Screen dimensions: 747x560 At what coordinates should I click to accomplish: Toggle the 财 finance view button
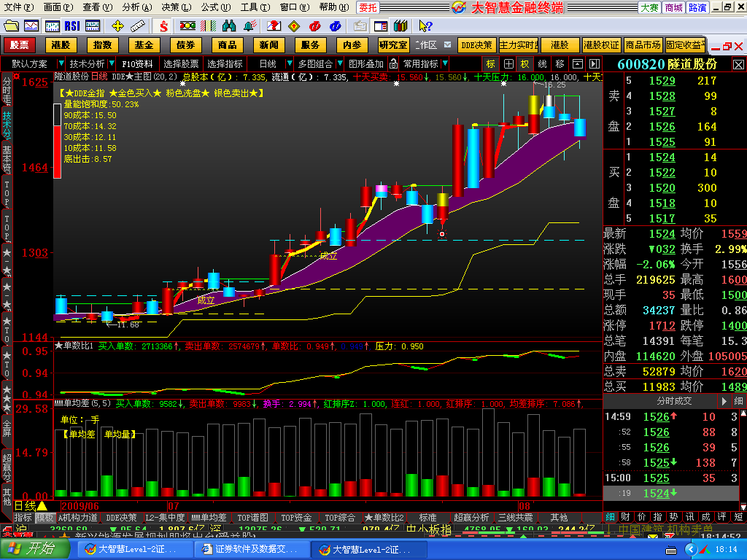[x=625, y=517]
